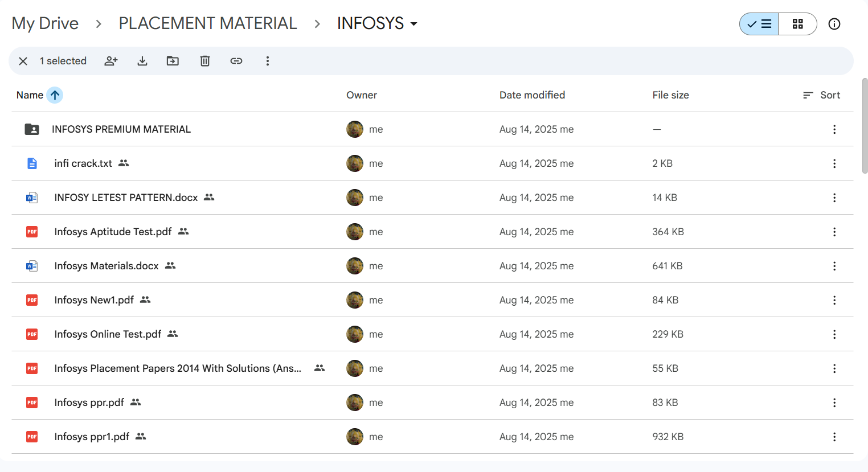Click the vertical scrollbar thumb

pyautogui.click(x=865, y=126)
